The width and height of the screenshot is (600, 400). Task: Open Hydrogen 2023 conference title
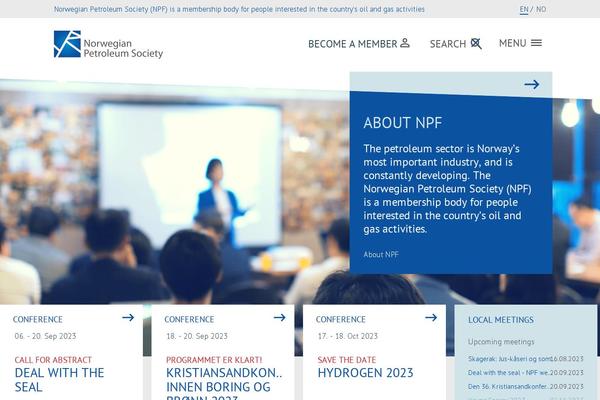(365, 373)
